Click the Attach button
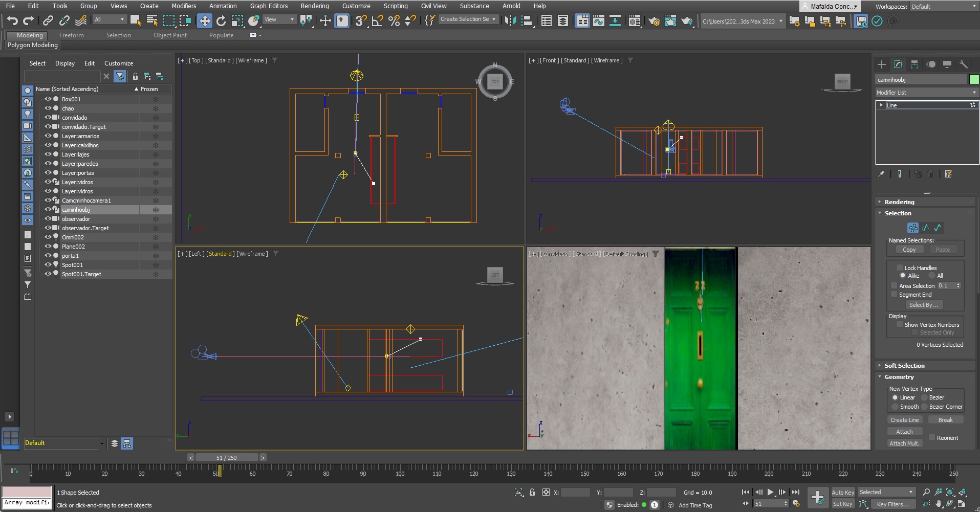The width and height of the screenshot is (980, 512). click(x=904, y=432)
